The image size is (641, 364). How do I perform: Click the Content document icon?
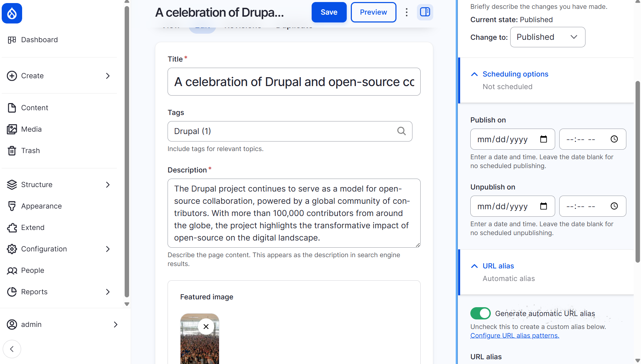click(12, 108)
